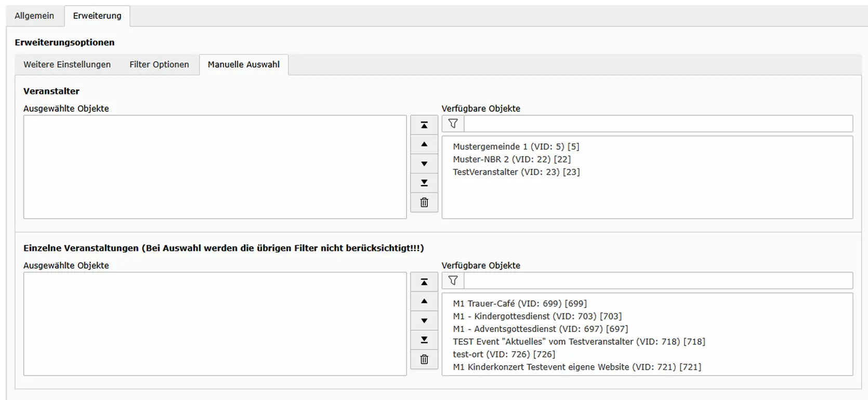Move Einzelne Veranstaltungen item up one position
Screen dimensions: 868x400
(424, 301)
